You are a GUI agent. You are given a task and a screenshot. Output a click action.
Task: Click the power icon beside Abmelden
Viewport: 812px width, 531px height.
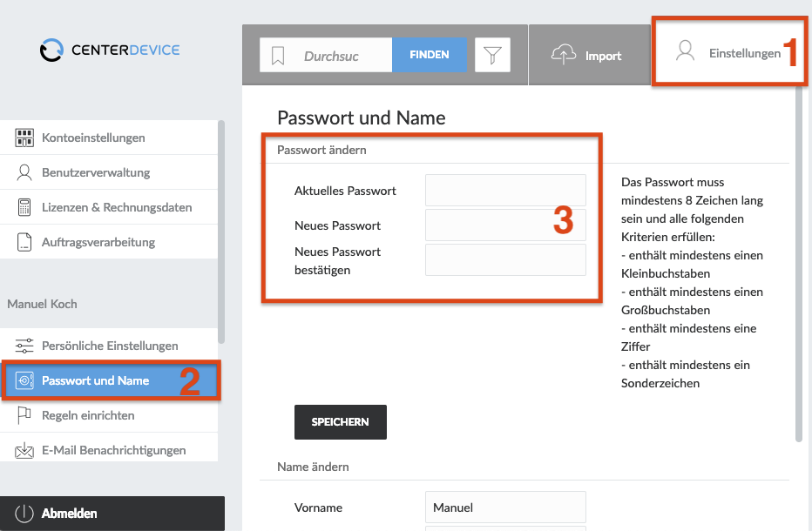click(x=24, y=514)
